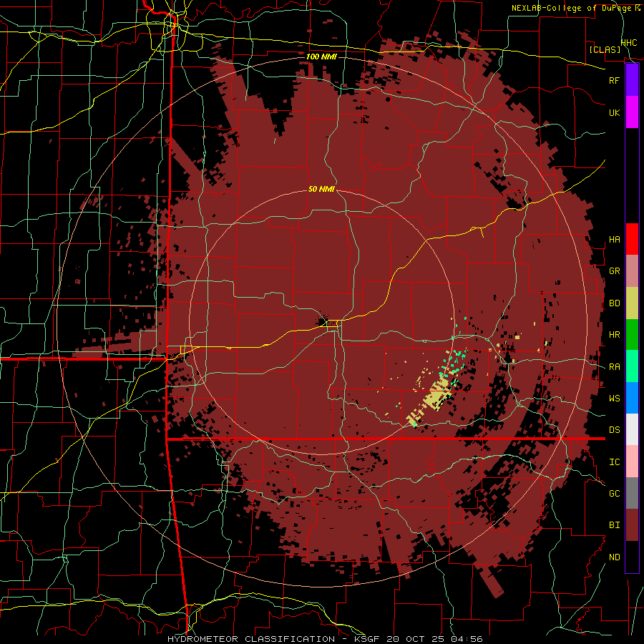Viewport: 644px width, 644px height.
Task: Click the 'BD' legend label
Action: [614, 303]
